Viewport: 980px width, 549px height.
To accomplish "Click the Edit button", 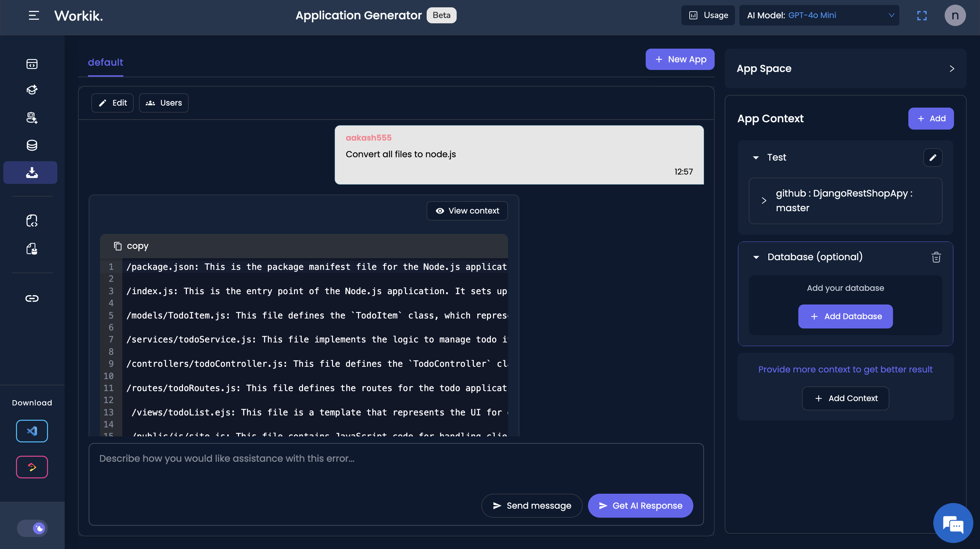I will (x=112, y=103).
